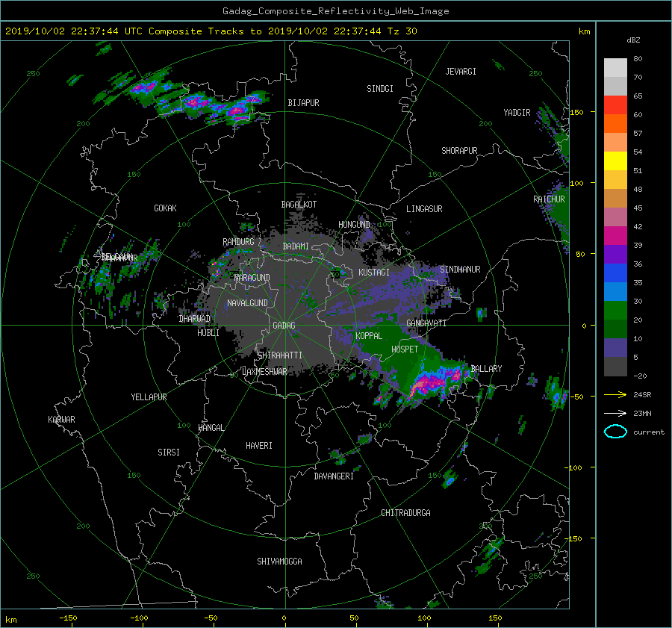Click the HUBLI city label
Viewport: 672px width, 628px height.
click(x=208, y=333)
